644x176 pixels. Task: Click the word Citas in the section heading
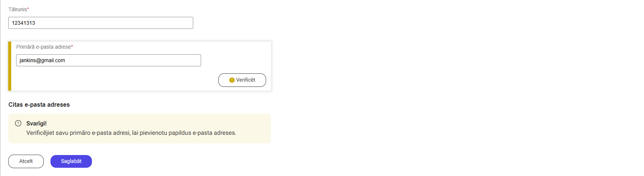16,105
